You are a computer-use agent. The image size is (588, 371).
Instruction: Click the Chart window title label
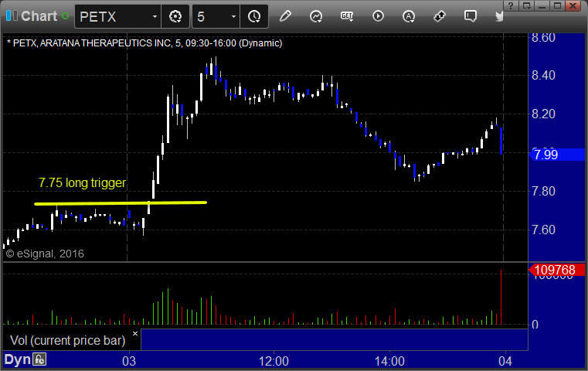coord(39,16)
